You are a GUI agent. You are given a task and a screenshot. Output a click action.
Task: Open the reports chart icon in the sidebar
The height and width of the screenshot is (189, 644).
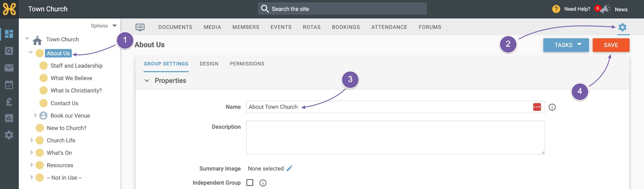tap(9, 118)
